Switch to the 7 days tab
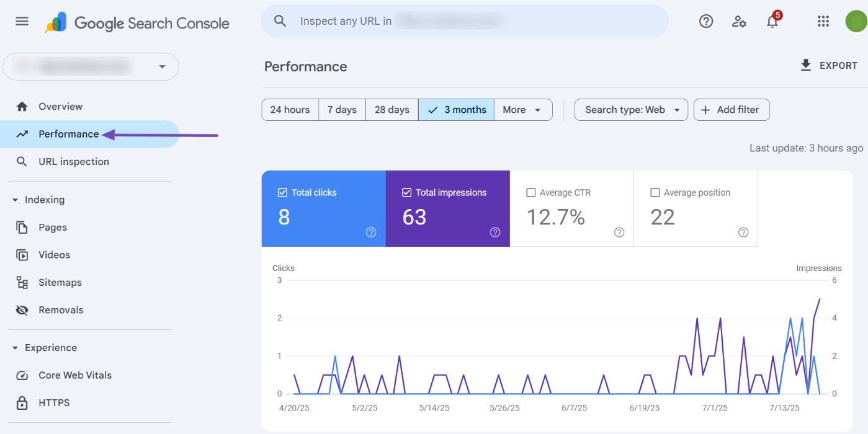 pos(342,109)
